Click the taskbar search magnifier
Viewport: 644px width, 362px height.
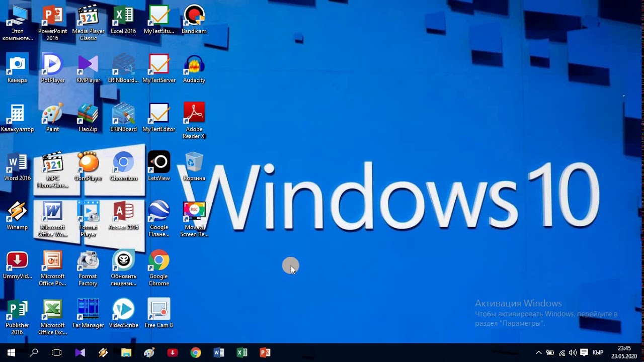[x=34, y=352]
